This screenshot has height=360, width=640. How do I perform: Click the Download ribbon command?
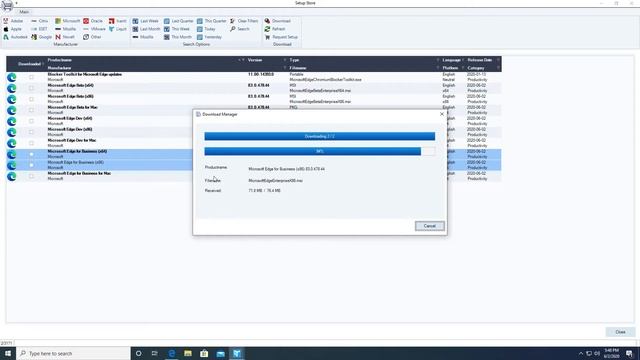[278, 21]
